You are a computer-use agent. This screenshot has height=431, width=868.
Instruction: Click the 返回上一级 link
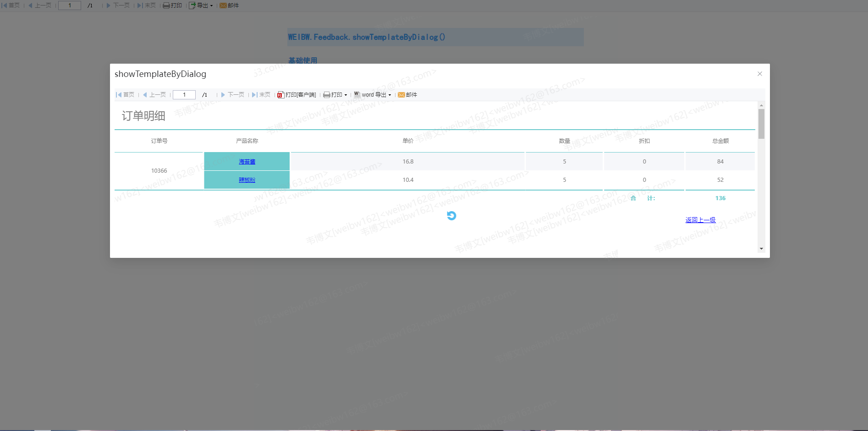[x=700, y=220]
